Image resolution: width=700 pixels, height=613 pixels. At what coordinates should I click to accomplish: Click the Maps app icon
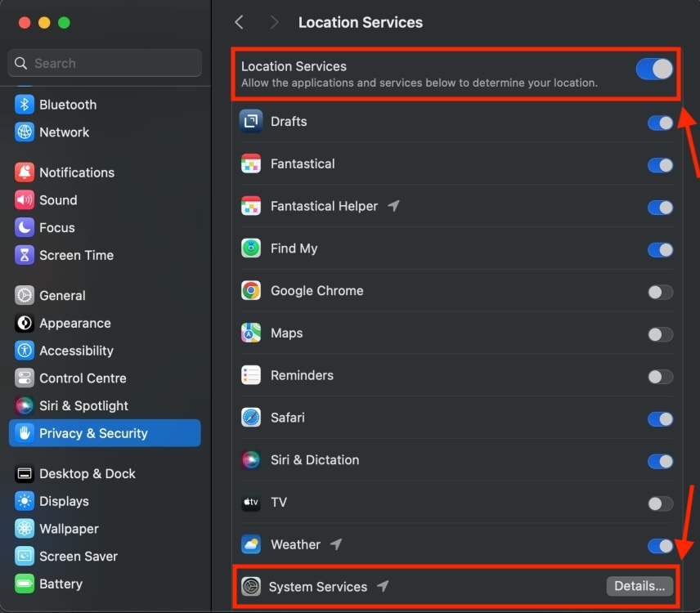point(251,333)
